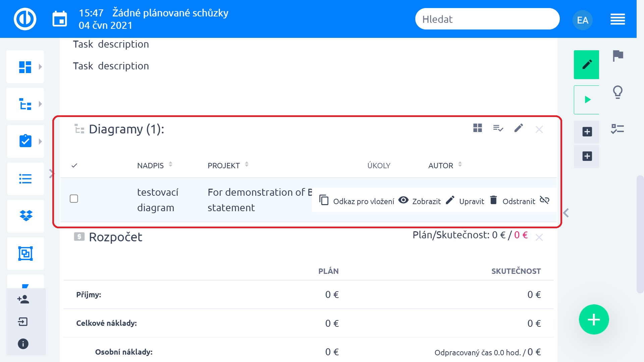The height and width of the screenshot is (362, 644).
Task: Click the unlink chain icon
Action: [x=544, y=200]
